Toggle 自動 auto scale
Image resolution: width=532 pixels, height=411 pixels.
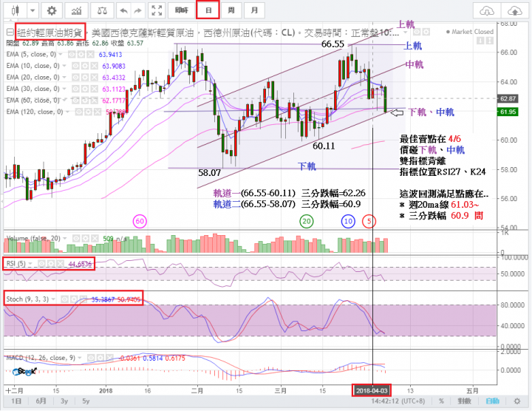(492, 401)
